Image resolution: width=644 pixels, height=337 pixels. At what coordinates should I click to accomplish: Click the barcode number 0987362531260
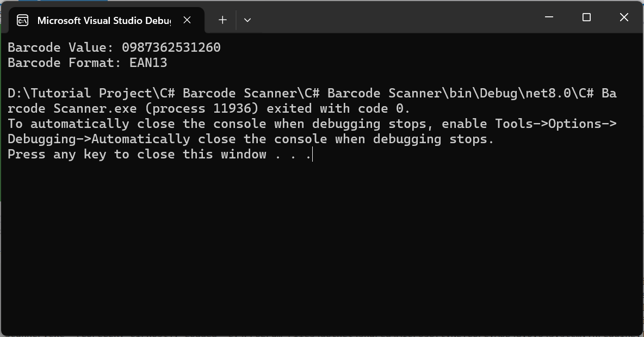pyautogui.click(x=171, y=47)
